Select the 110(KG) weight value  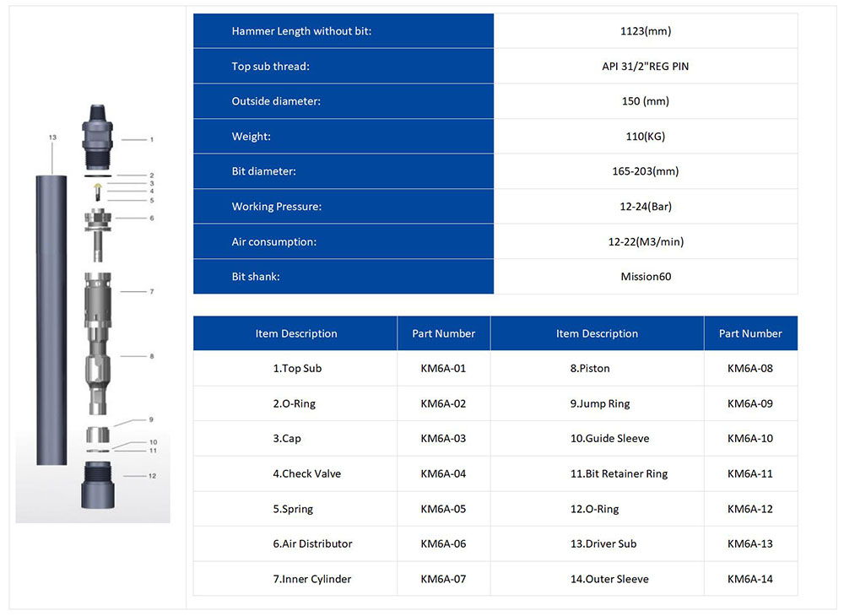point(645,137)
